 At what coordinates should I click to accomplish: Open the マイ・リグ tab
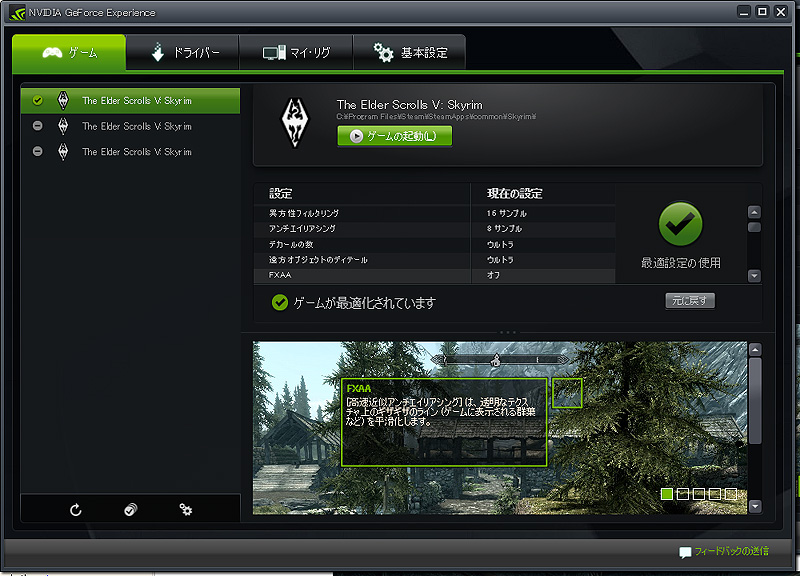pyautogui.click(x=296, y=52)
